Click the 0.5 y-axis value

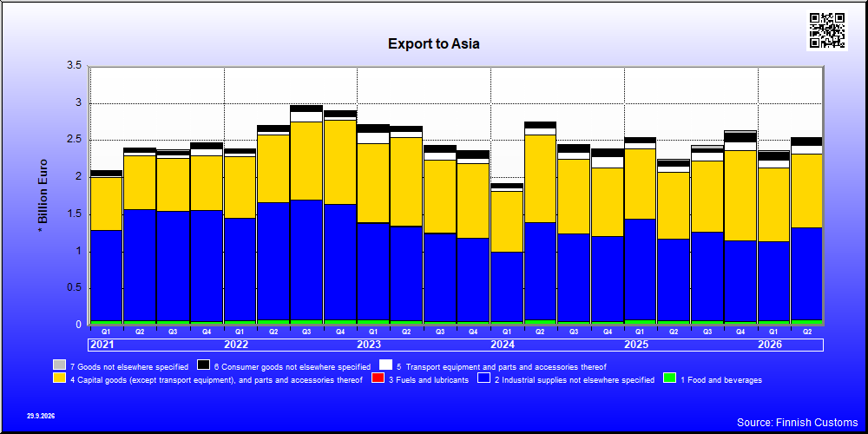click(74, 288)
